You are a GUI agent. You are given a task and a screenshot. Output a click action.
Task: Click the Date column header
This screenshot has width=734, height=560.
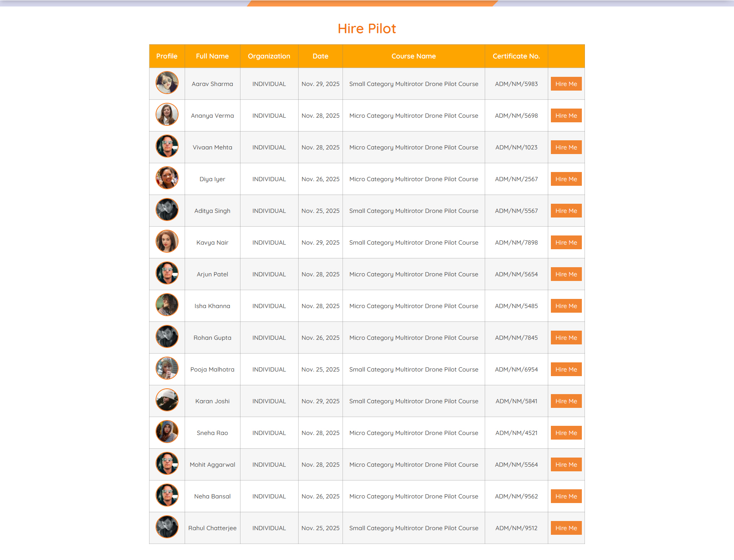click(320, 56)
